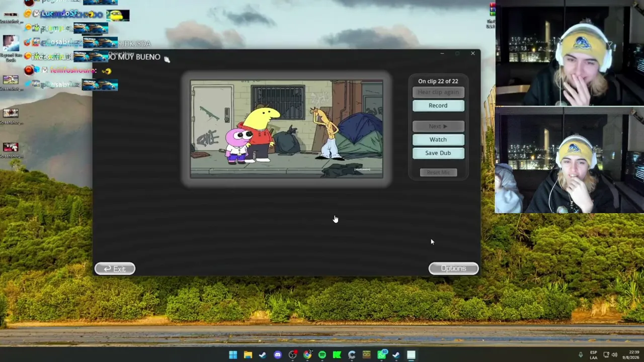Click the Watch button
Screen dimensions: 644x362
coord(438,139)
